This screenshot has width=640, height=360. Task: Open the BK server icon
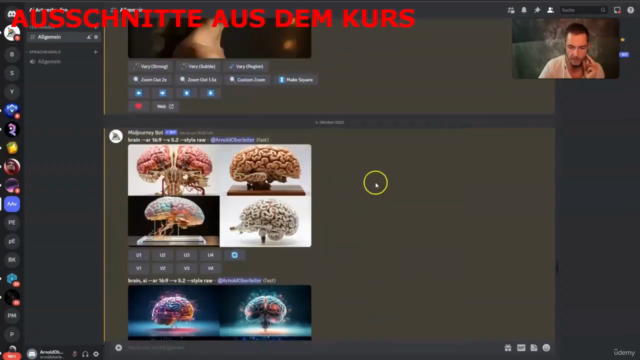(x=12, y=260)
